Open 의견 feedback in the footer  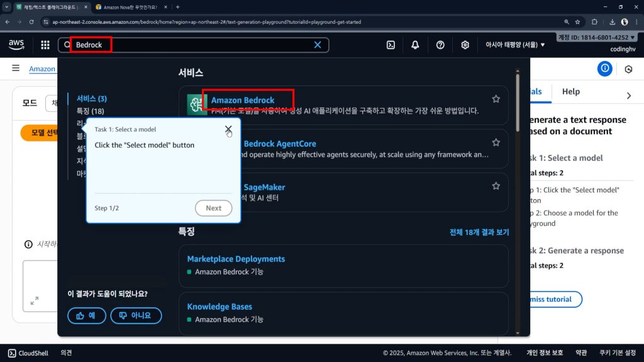(66, 353)
